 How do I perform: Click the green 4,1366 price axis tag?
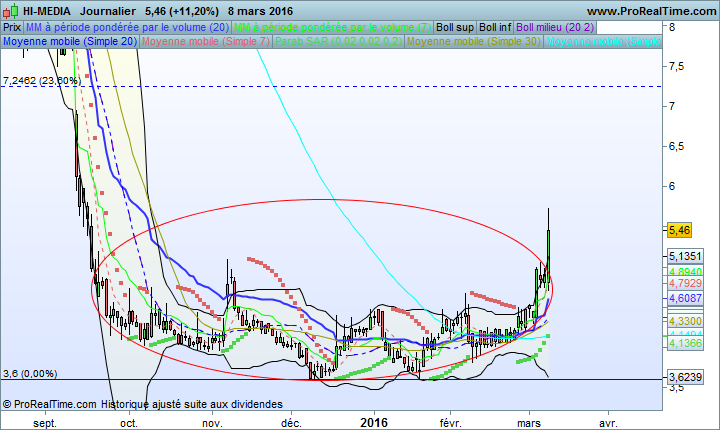tap(685, 343)
